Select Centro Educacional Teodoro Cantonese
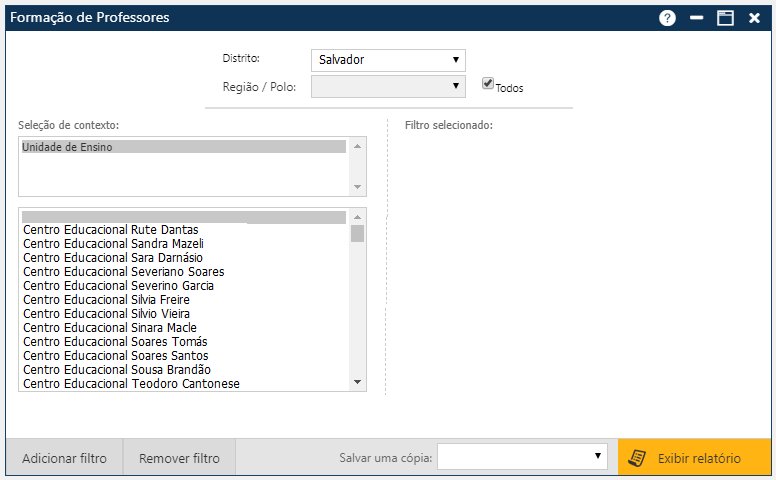Image resolution: width=776 pixels, height=480 pixels. coord(131,384)
